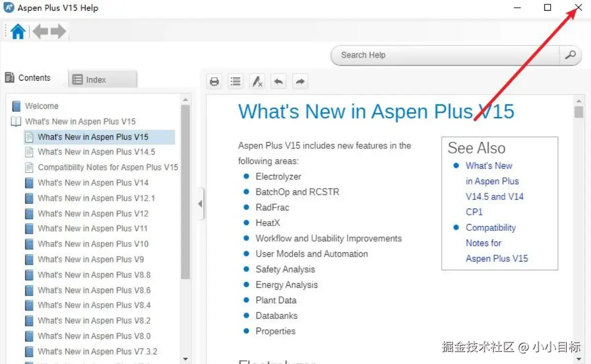Navigate back with the left arrow
Screen dimensions: 591x364
point(40,32)
